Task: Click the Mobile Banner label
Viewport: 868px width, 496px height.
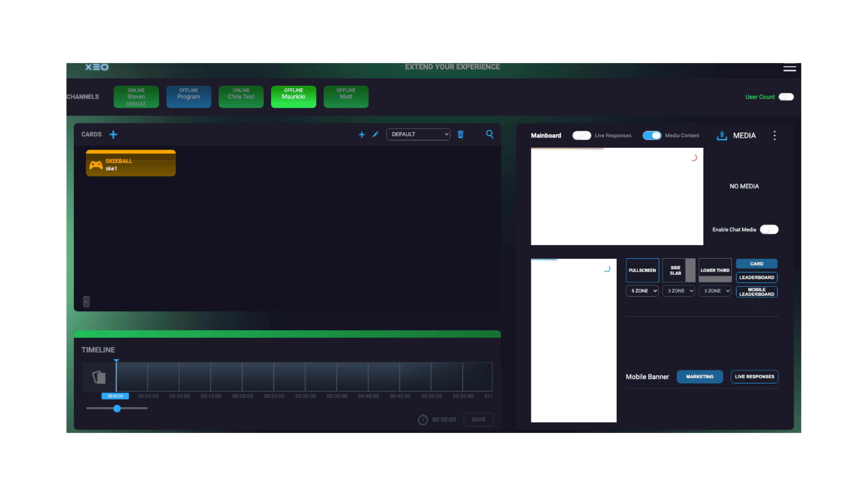Action: [x=647, y=377]
